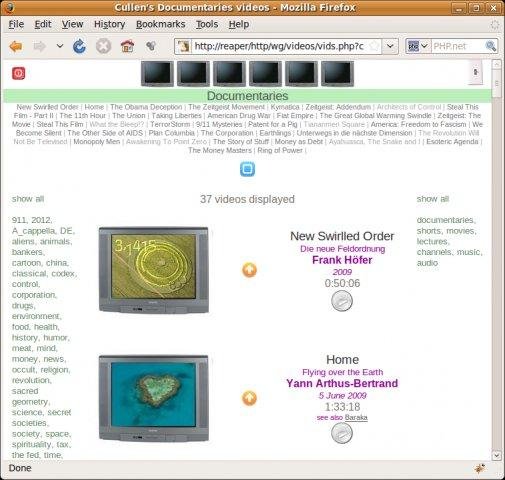Open the Esoteric Agenda link
The image size is (505, 480).
452,142
